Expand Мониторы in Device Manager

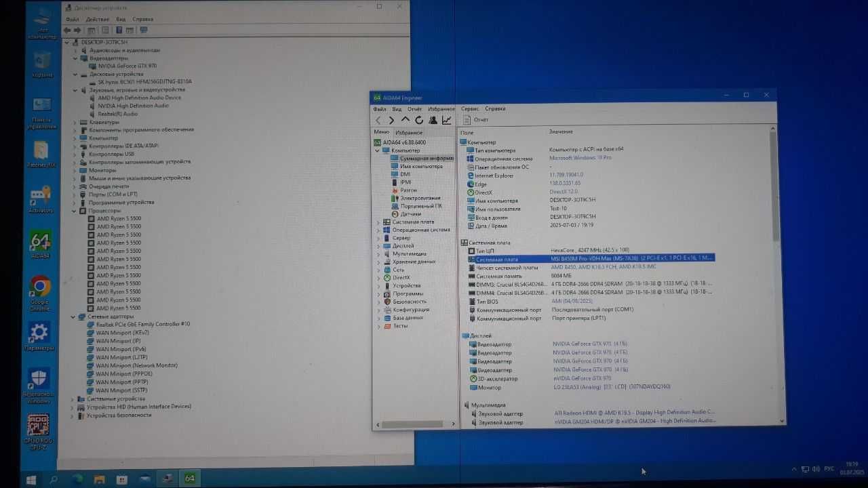point(75,170)
